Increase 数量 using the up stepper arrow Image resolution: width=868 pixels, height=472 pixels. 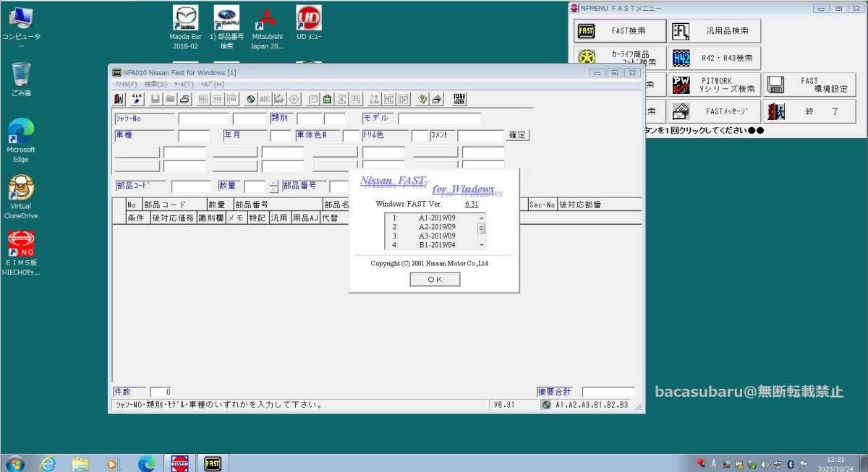coord(273,183)
